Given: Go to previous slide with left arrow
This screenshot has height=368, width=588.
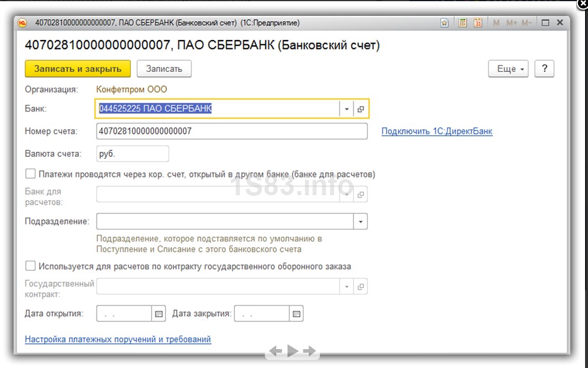Looking at the screenshot, I should (276, 351).
